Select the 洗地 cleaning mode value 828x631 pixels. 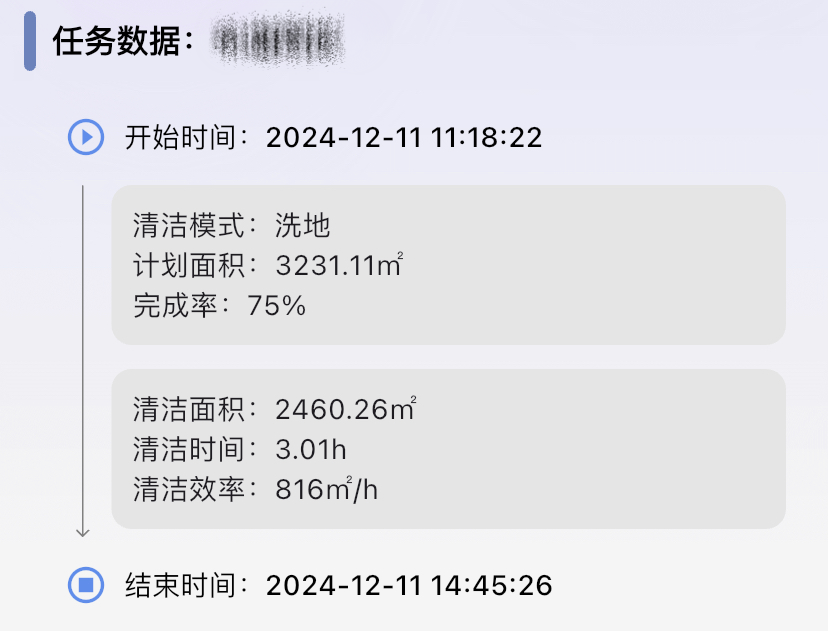(303, 226)
